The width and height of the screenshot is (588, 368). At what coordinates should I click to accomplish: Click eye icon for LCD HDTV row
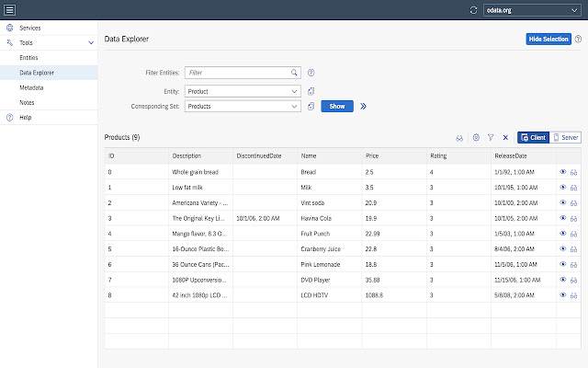pyautogui.click(x=562, y=295)
